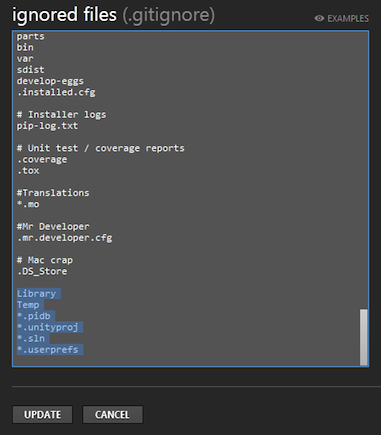381x435 pixels.
Task: Click the '.installed.cfg' line
Action: (56, 92)
